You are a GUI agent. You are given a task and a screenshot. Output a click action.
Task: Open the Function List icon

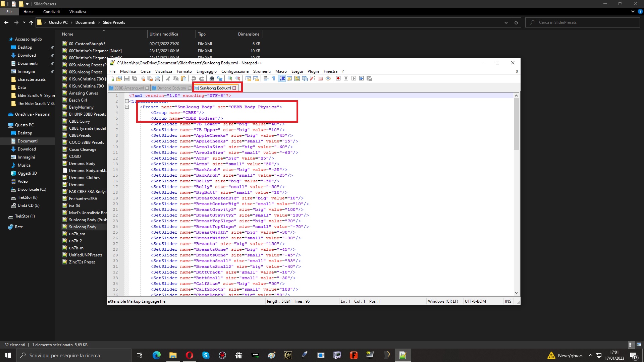click(313, 78)
